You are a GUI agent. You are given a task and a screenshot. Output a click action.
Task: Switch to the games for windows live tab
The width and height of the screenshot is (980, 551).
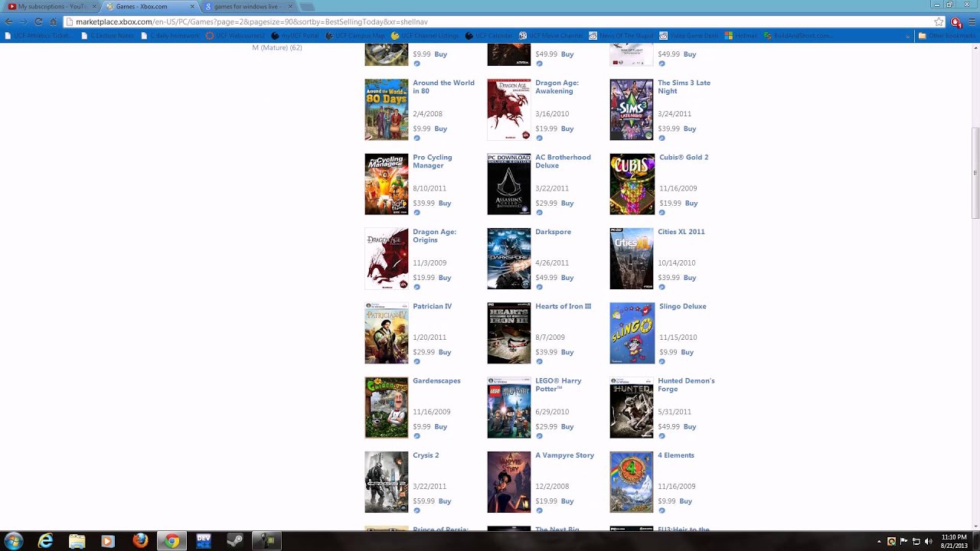[x=249, y=6]
